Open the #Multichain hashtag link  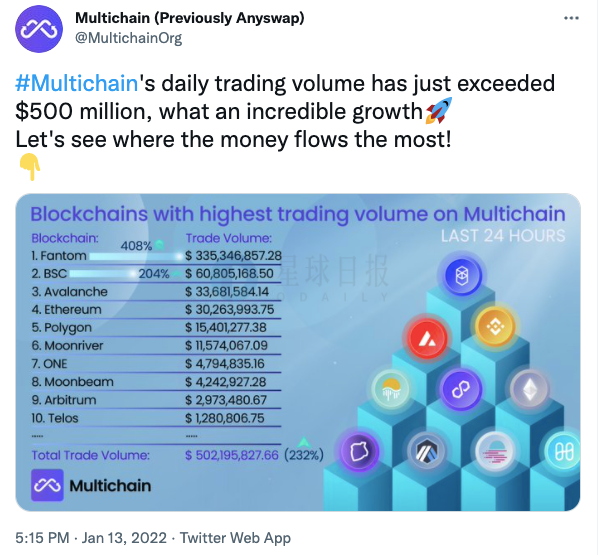click(76, 83)
